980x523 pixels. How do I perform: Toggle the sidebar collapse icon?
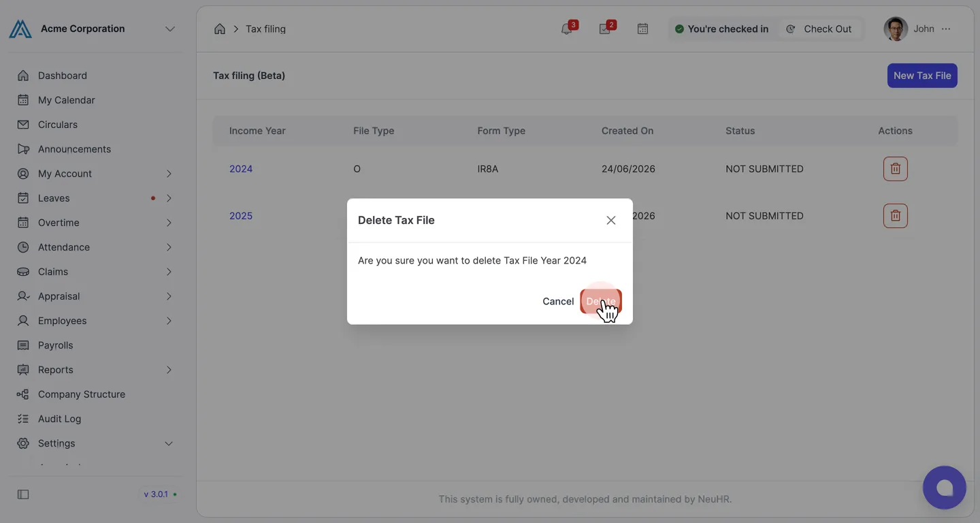23,494
